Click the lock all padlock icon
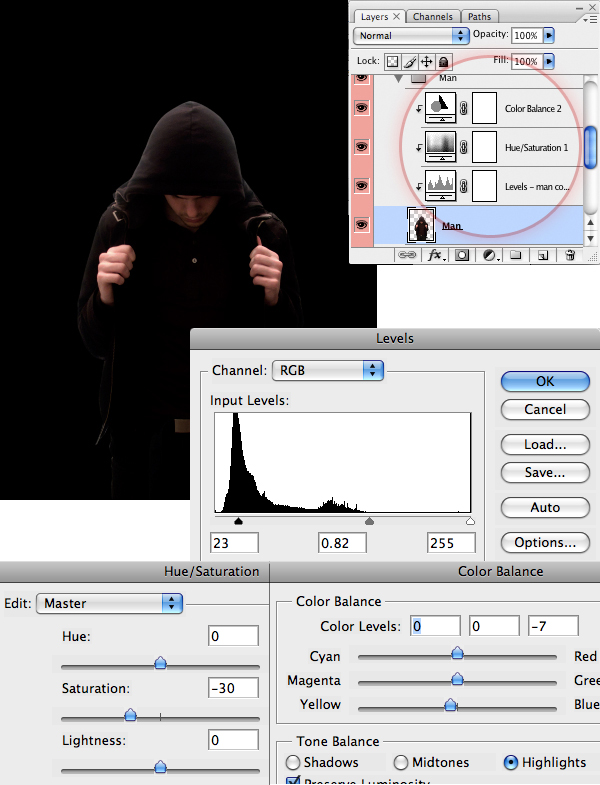The image size is (600, 785). pos(443,61)
